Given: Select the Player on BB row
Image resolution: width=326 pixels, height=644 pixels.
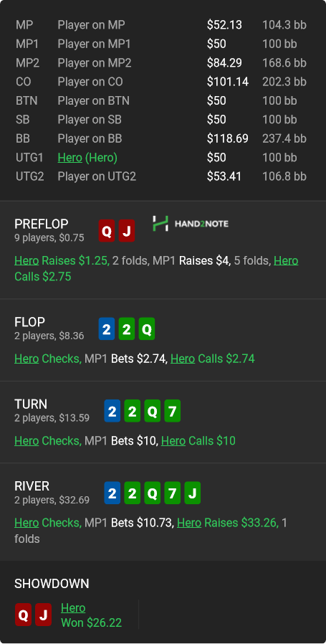Looking at the screenshot, I should 161,138.
